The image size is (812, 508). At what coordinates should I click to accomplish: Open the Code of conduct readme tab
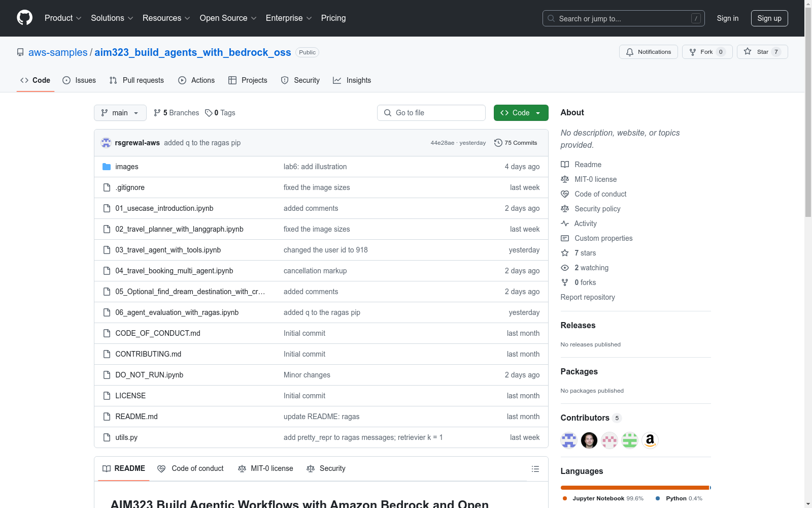190,468
